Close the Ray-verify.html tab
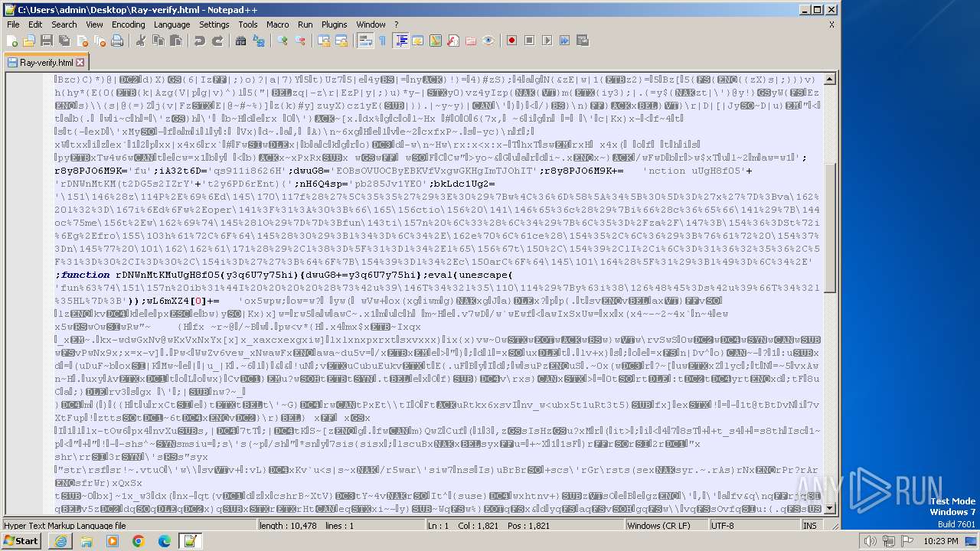Viewport: 980px width, 551px height. click(80, 63)
